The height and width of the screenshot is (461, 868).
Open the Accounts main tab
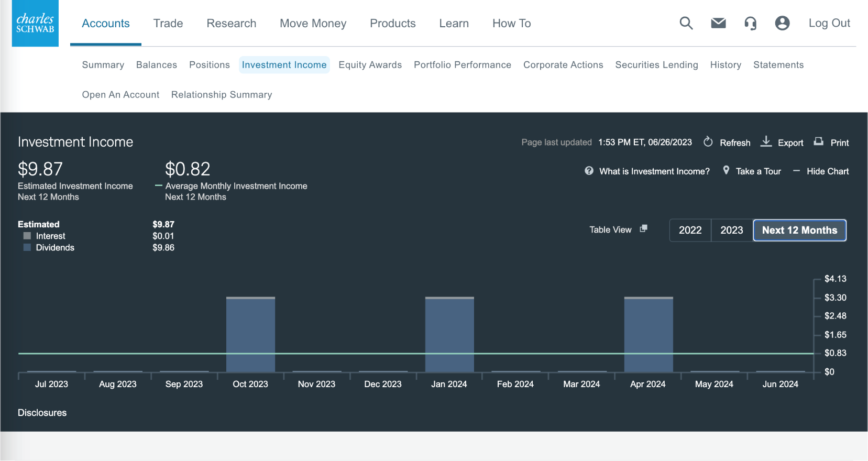(106, 24)
